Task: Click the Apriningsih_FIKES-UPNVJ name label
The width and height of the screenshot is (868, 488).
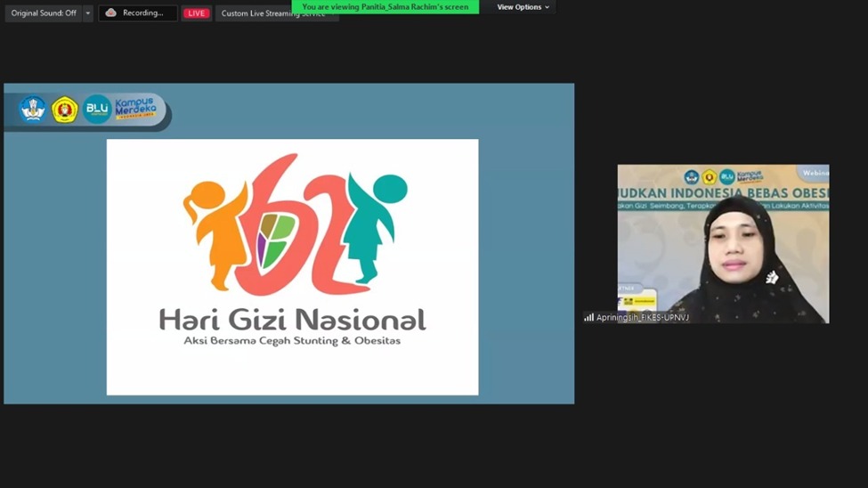Action: [642, 318]
